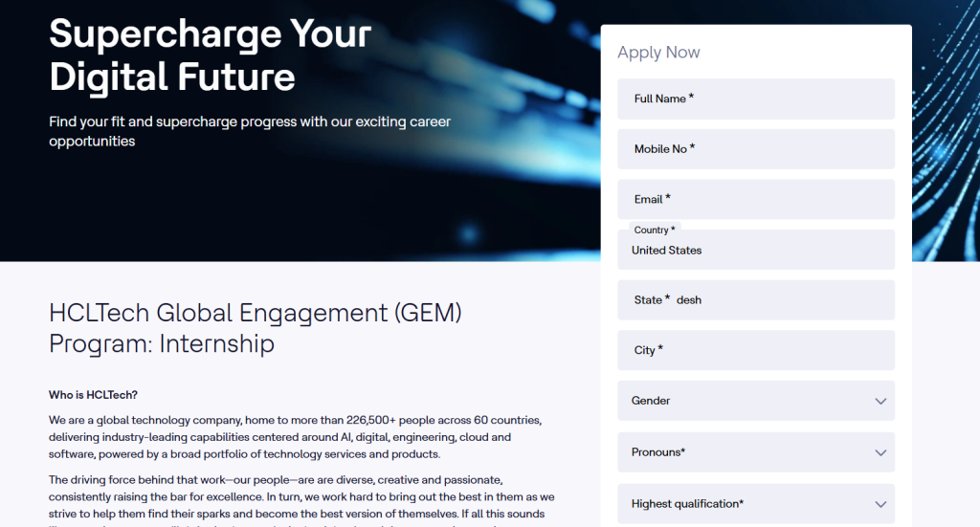Select the Email input field

(x=755, y=200)
